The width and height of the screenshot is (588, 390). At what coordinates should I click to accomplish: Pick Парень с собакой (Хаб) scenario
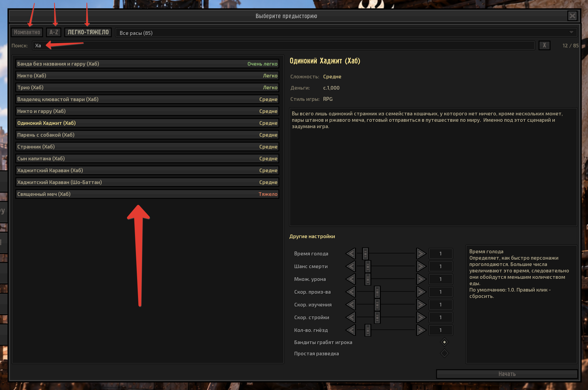[x=147, y=135]
